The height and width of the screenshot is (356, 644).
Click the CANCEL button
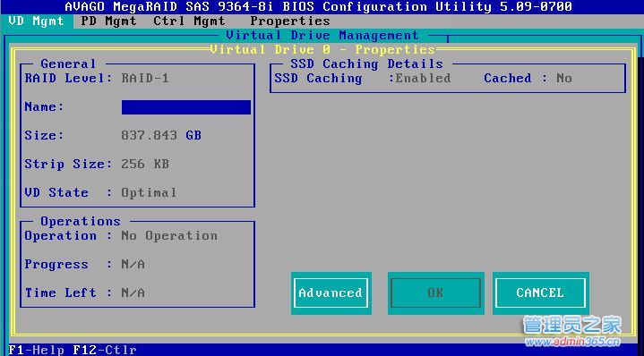point(540,292)
